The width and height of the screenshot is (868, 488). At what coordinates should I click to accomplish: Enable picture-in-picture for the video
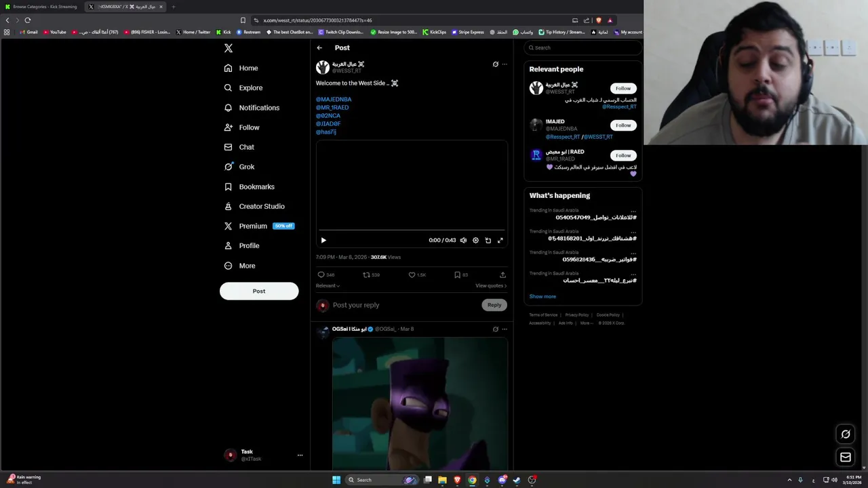tap(488, 240)
